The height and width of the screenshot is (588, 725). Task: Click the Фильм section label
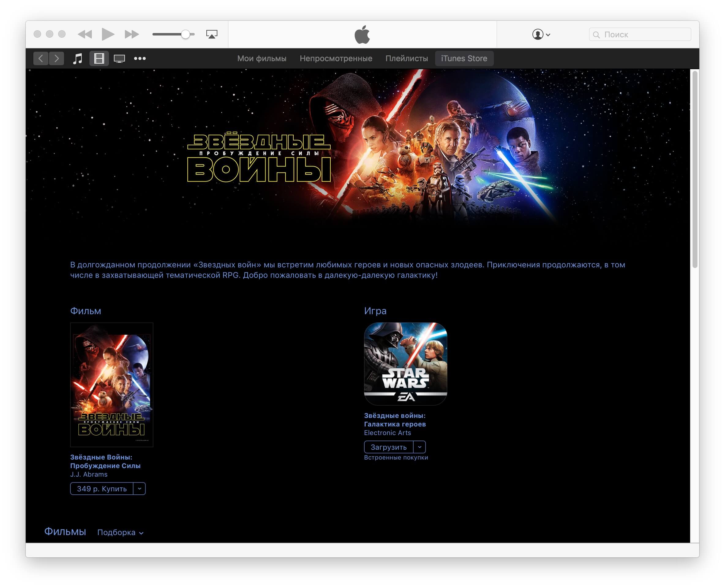pos(85,311)
